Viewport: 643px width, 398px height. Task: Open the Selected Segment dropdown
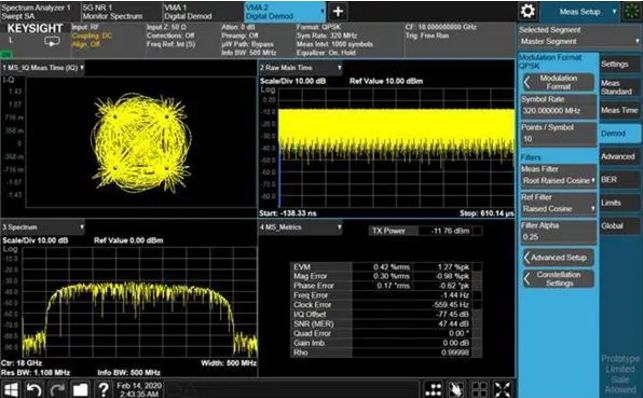click(x=579, y=36)
